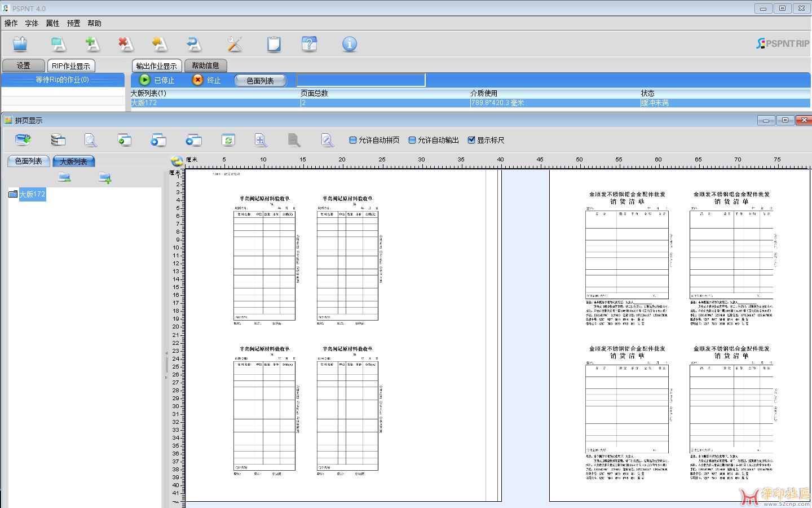Open the wrench and screwdriver settings tool
The image size is (812, 508).
coord(235,44)
